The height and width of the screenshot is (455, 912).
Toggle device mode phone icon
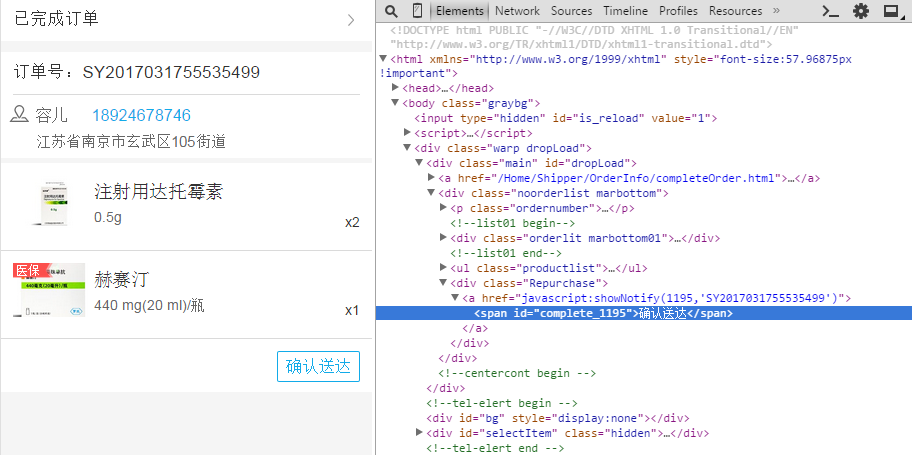pyautogui.click(x=417, y=10)
